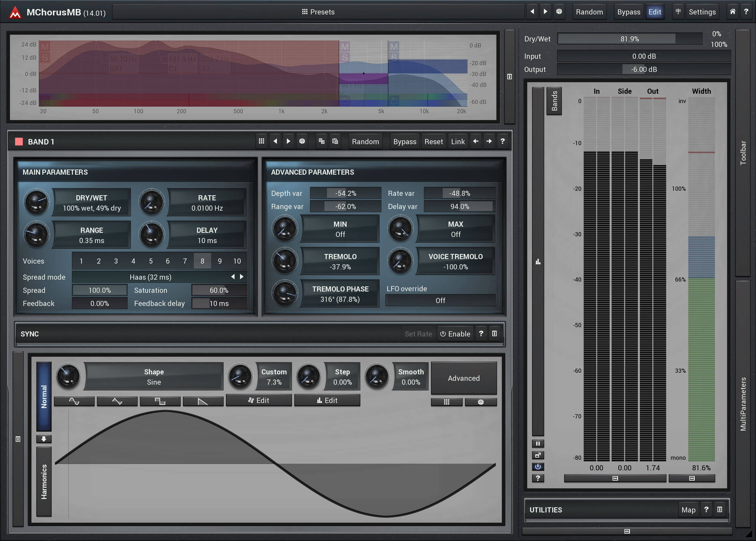Select 1 voice
The height and width of the screenshot is (541, 756).
point(81,261)
